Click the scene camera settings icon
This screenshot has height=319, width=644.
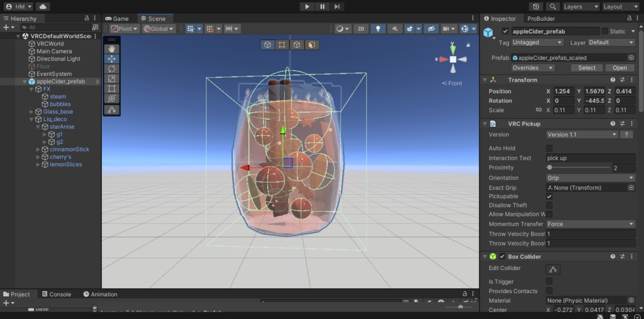[x=445, y=29]
